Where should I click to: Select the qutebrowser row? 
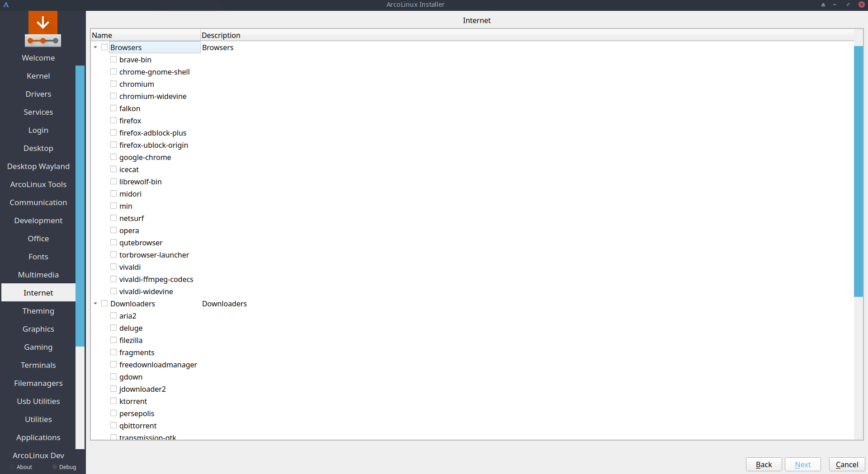click(141, 243)
